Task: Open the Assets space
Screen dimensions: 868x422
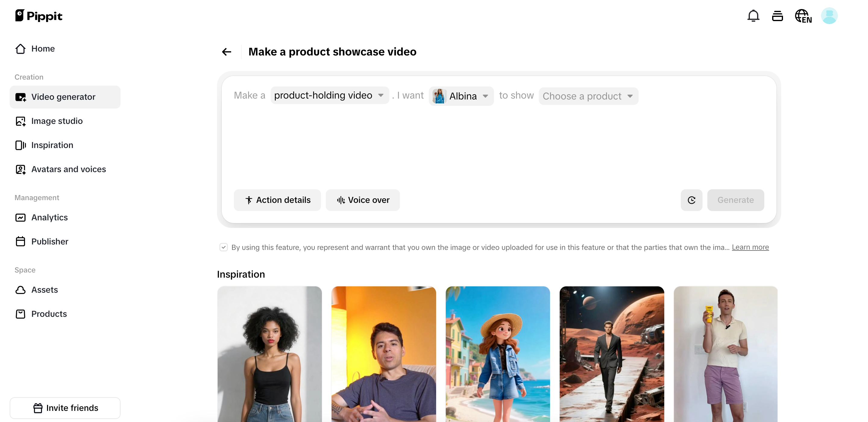Action: coord(45,290)
